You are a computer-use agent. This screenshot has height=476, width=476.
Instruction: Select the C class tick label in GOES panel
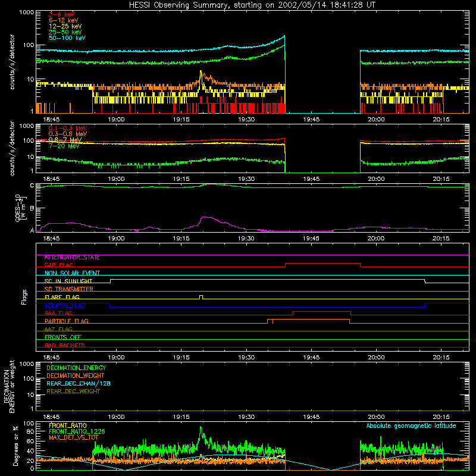32,185
